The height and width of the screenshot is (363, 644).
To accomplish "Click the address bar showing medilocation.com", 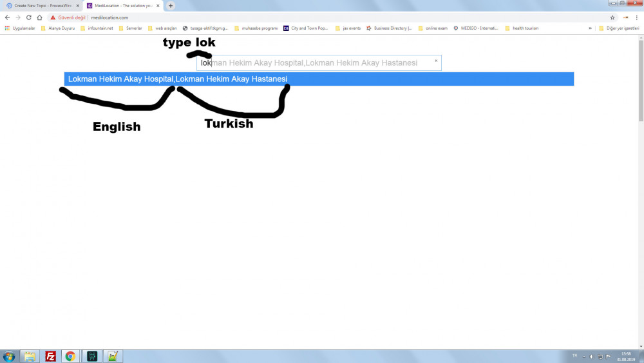I will [x=328, y=17].
